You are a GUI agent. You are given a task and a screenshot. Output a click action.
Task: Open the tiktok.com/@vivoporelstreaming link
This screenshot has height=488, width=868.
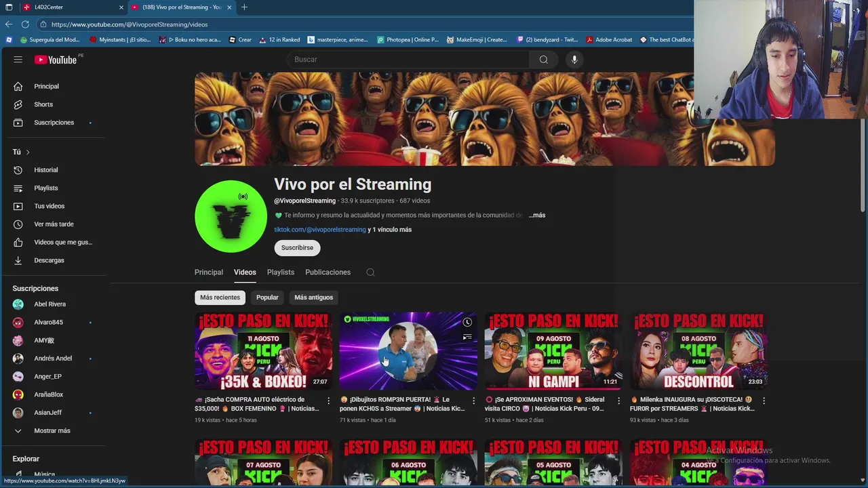point(320,230)
